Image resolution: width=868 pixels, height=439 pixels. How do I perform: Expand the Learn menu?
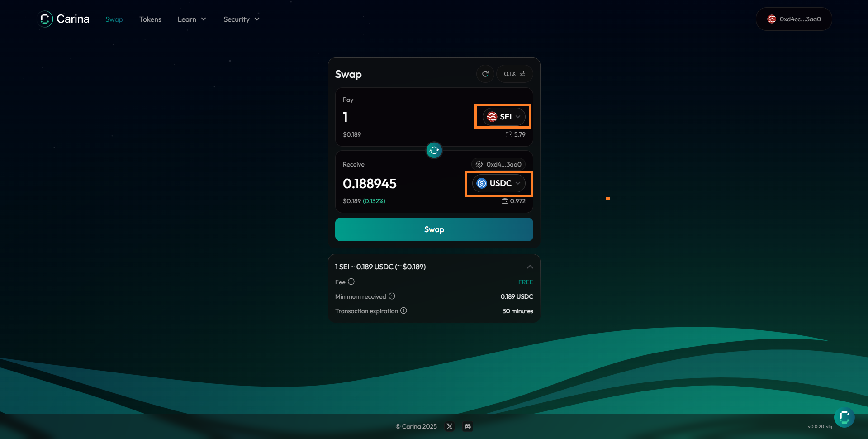pyautogui.click(x=191, y=19)
